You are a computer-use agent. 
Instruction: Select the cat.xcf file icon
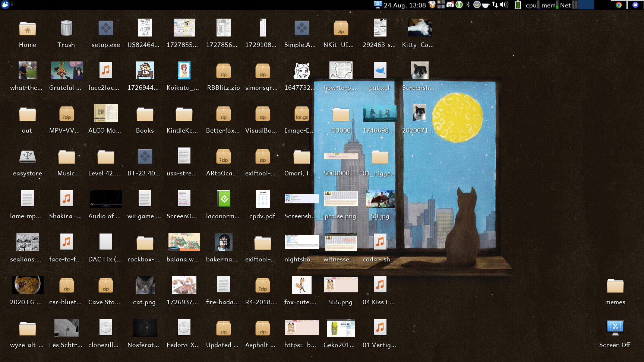pos(380,71)
